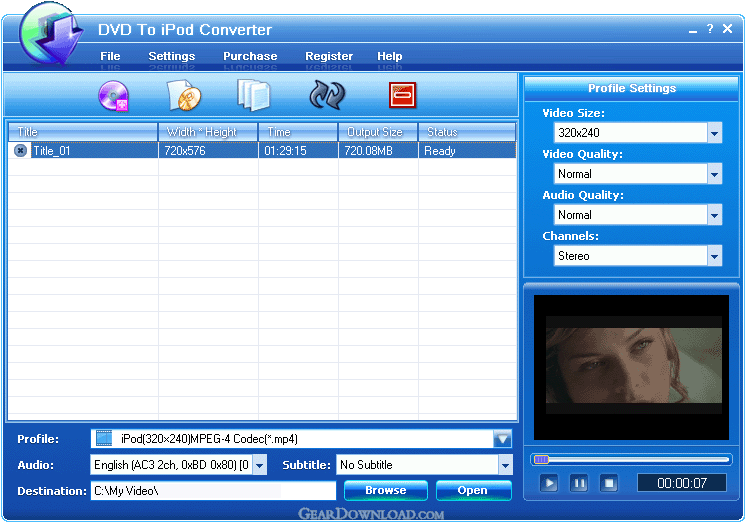Viewport: 745px width, 523px height.
Task: Expand the Audio Quality dropdown
Action: click(x=714, y=215)
